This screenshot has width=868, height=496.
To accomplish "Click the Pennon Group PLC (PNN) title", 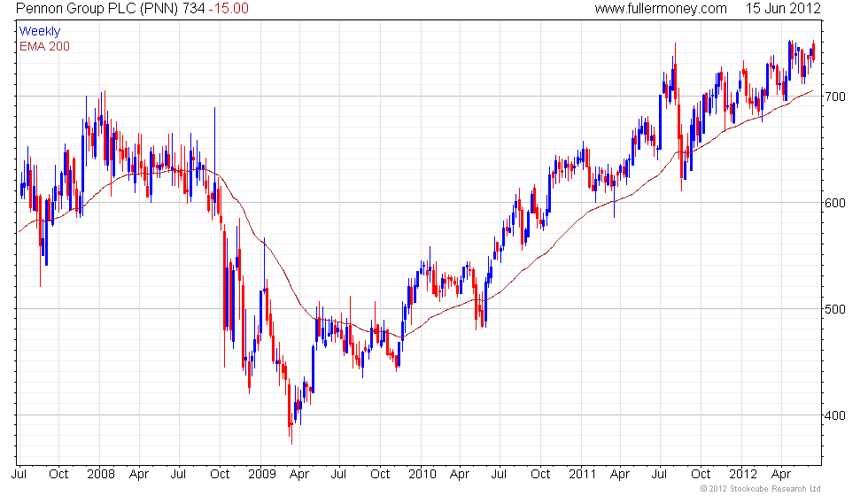I will click(x=97, y=8).
